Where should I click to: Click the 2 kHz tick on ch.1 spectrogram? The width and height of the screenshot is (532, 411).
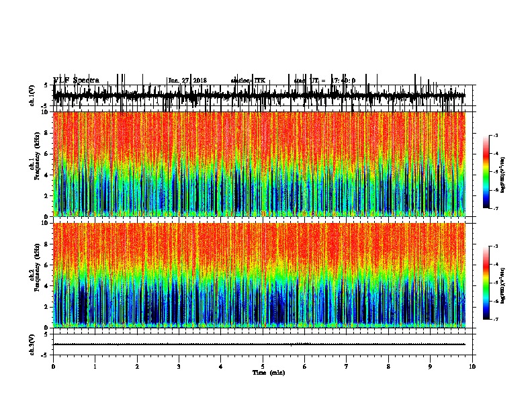(x=46, y=196)
